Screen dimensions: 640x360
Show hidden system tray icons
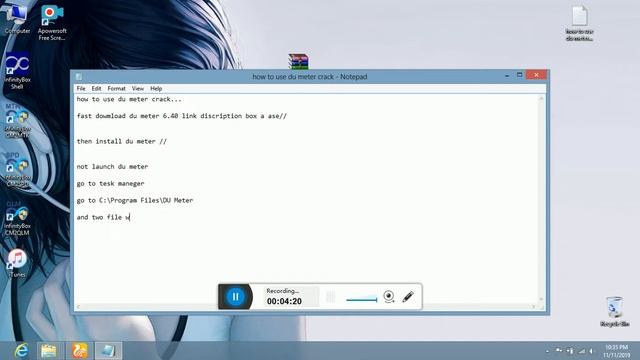(x=547, y=351)
